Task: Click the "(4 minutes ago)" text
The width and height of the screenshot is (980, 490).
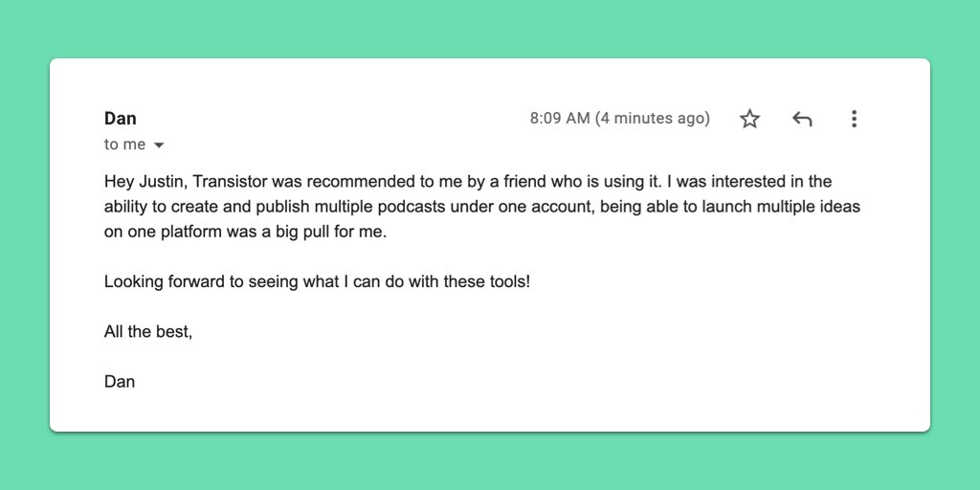Action: (653, 119)
